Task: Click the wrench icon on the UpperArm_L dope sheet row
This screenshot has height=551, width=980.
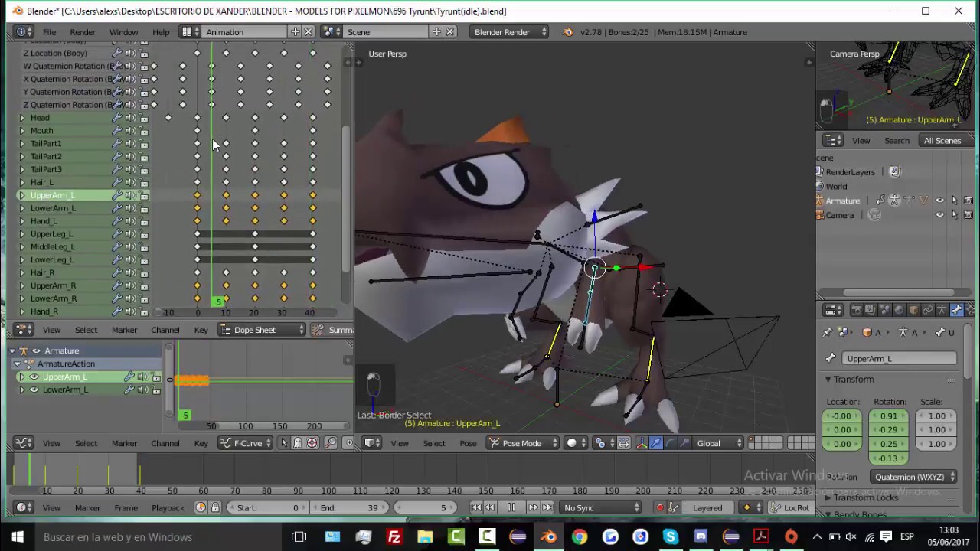Action: tap(117, 195)
